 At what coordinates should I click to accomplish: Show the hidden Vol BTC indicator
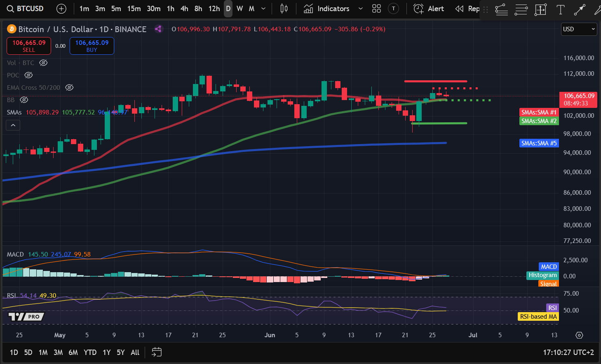(x=43, y=63)
